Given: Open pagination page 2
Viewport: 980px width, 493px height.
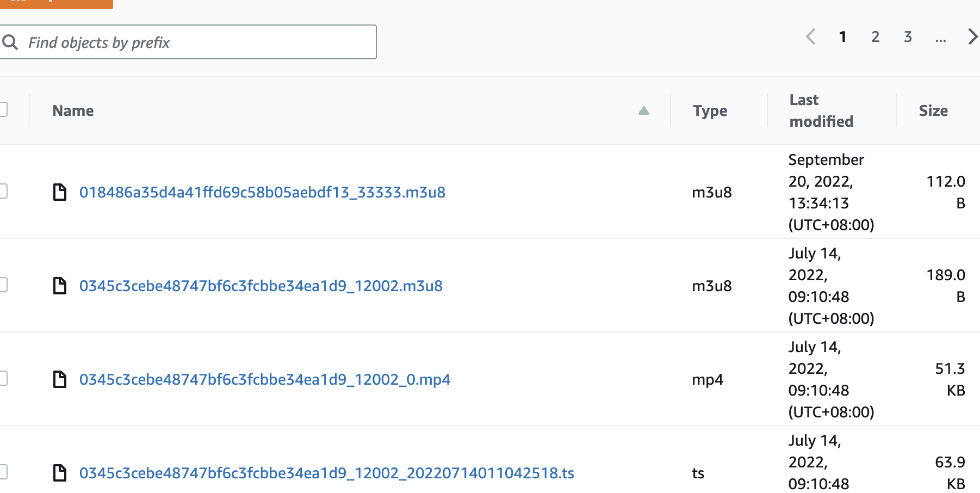Looking at the screenshot, I should point(875,37).
